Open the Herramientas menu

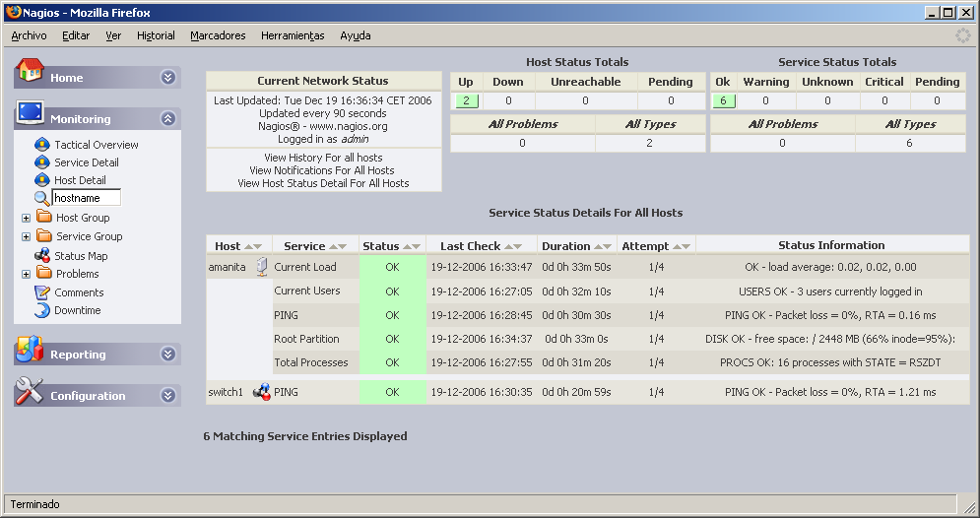click(293, 35)
